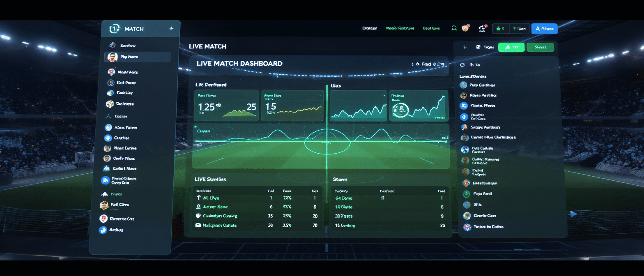Image resolution: width=644 pixels, height=276 pixels.
Task: Click the blue button at top right
Action: pyautogui.click(x=544, y=28)
